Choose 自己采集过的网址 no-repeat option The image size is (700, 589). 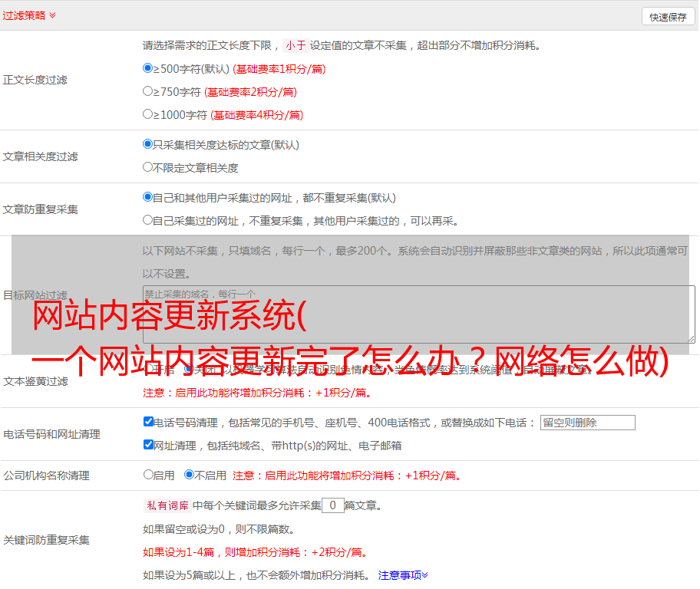point(148,220)
